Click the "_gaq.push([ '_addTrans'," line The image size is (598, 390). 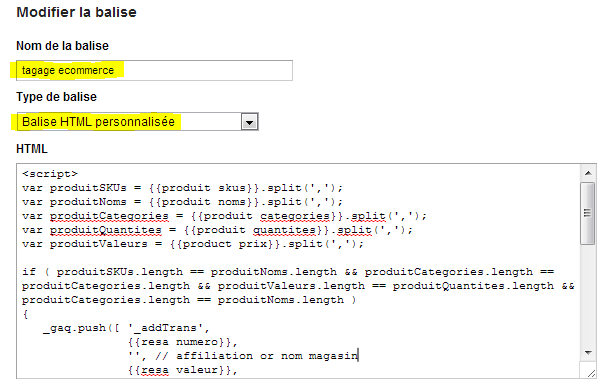tap(126, 328)
